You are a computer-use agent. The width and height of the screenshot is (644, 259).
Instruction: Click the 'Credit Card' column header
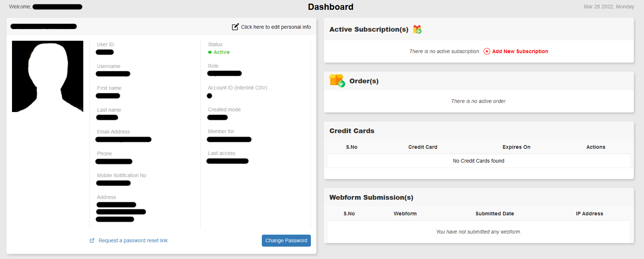tap(423, 147)
